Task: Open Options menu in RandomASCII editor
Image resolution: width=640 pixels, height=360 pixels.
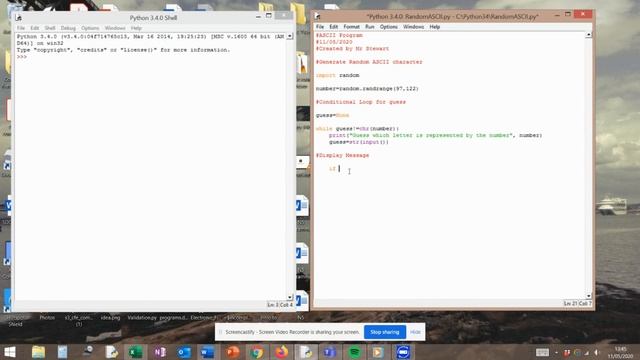Action: tap(389, 27)
